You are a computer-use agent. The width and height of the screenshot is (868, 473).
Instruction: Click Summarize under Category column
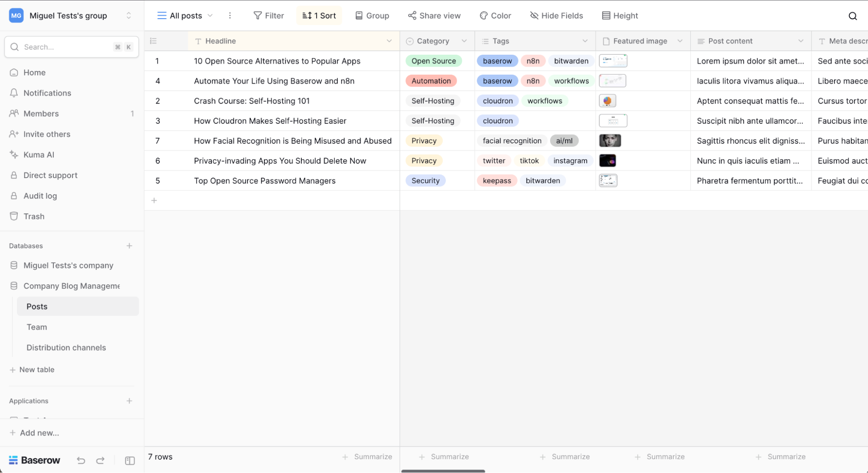click(x=444, y=457)
